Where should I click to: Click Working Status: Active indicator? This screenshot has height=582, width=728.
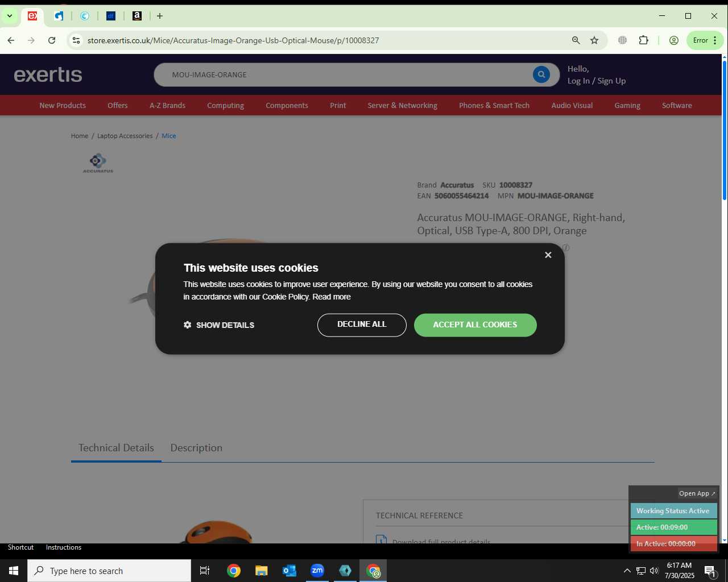point(673,511)
